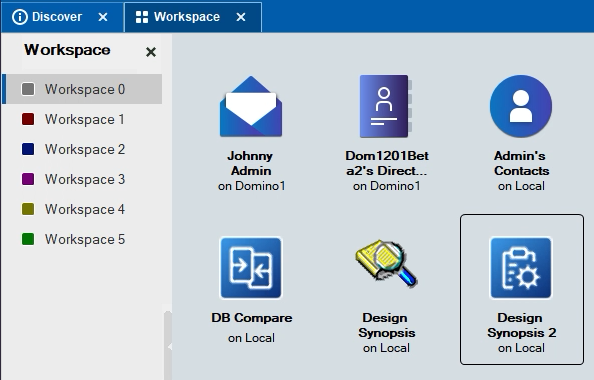
Task: Select Workspace 4 in sidebar
Action: click(82, 209)
